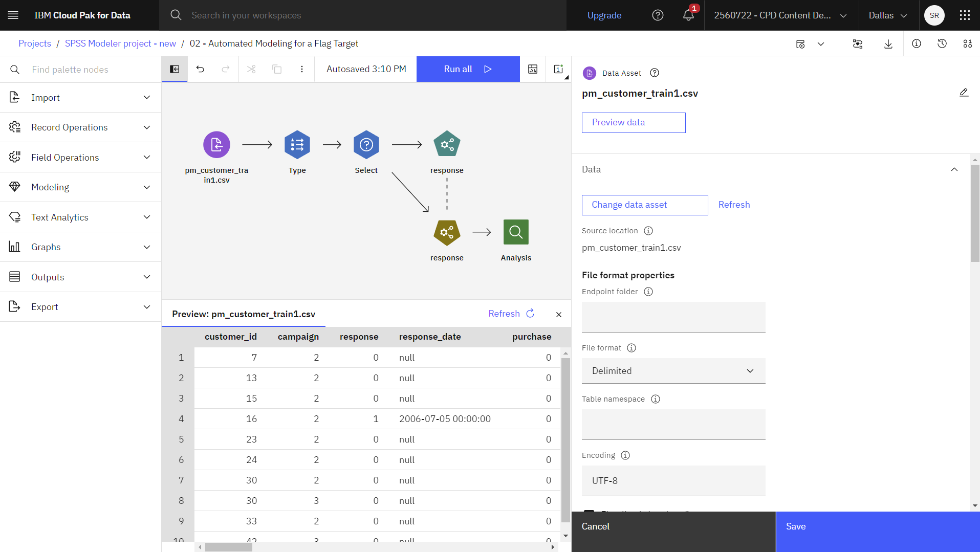Expand the Field Operations category
The width and height of the screenshot is (980, 552).
tap(81, 157)
